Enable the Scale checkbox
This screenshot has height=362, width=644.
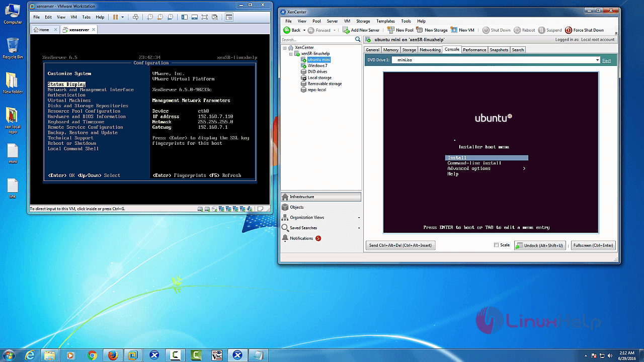tap(496, 245)
